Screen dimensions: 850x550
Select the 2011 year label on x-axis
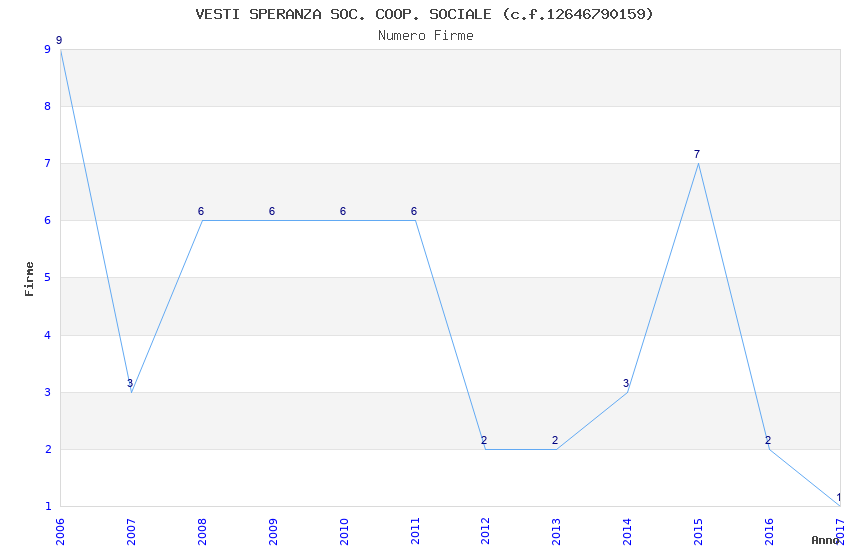coord(415,532)
